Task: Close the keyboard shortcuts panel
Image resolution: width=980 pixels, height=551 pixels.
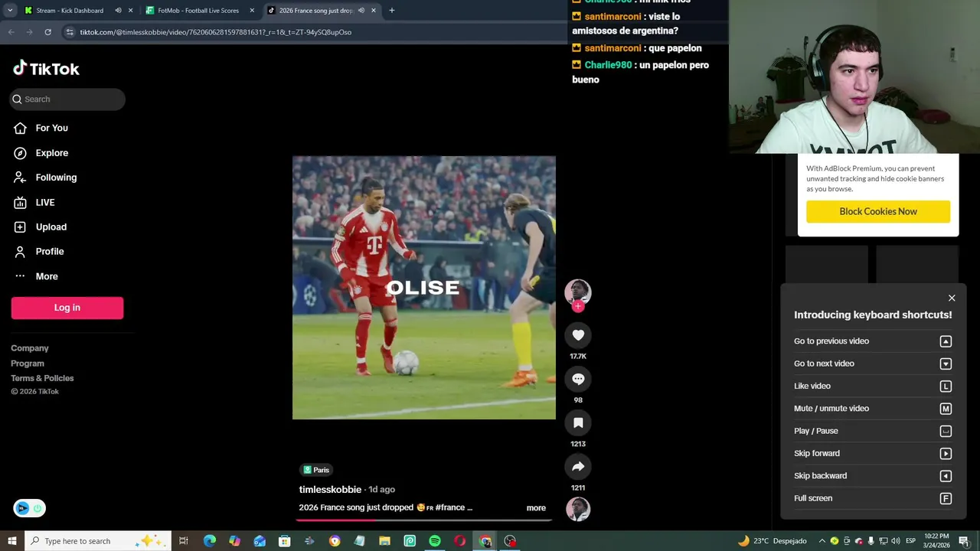Action: tap(952, 298)
